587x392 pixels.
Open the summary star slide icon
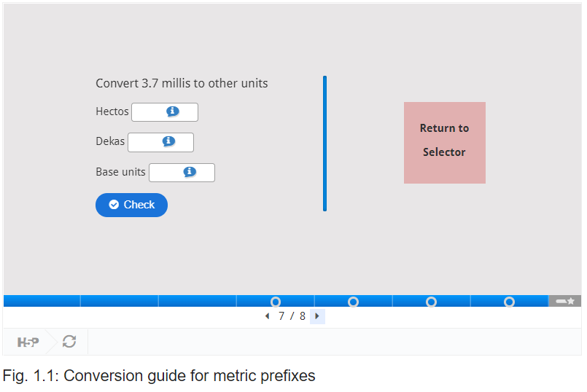click(565, 301)
